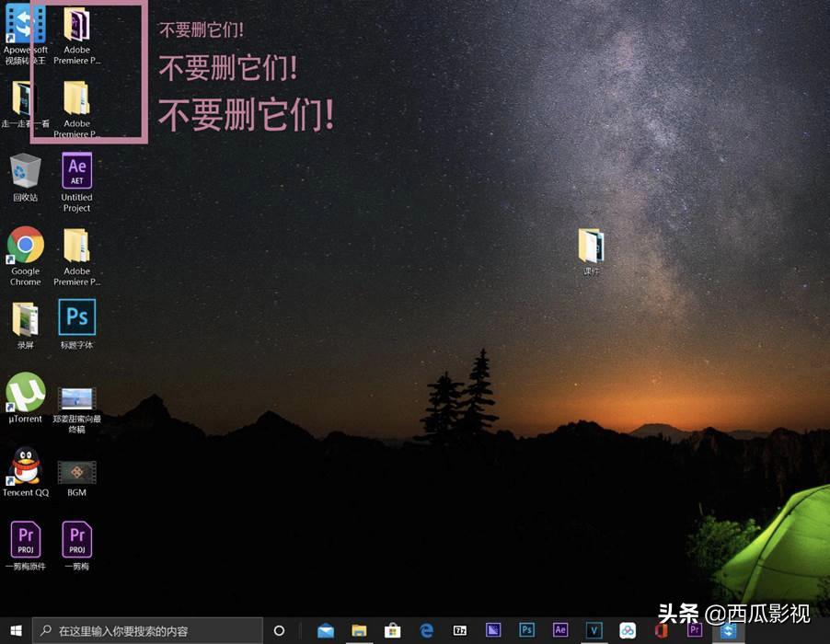
Task: Launch Tencent QQ
Action: (25, 469)
